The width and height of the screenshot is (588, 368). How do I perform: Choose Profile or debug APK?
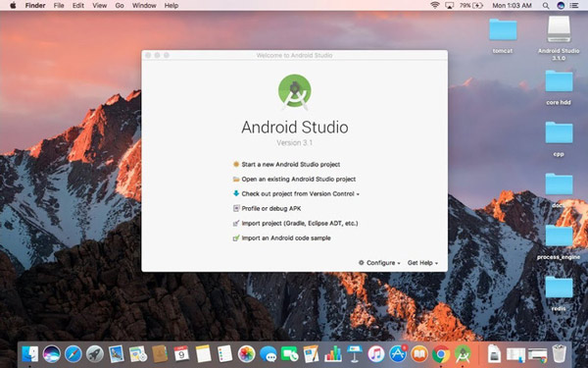tap(267, 208)
